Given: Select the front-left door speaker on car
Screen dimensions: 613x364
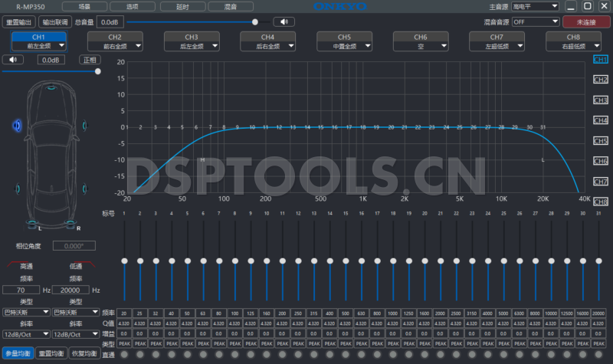Looking at the screenshot, I should click(17, 126).
